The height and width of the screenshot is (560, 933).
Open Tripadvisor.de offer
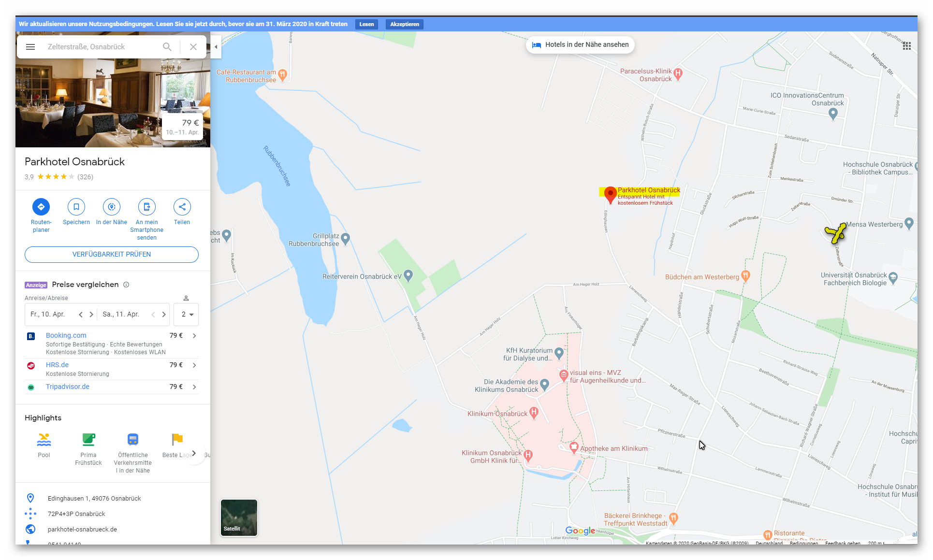pyautogui.click(x=68, y=387)
